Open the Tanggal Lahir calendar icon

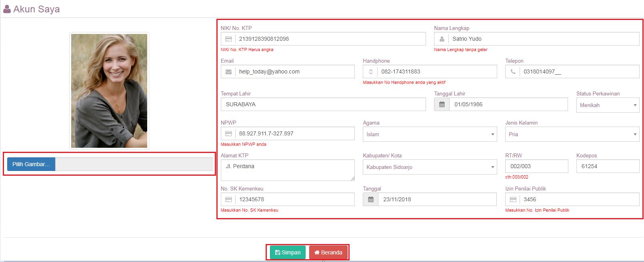[442, 105]
